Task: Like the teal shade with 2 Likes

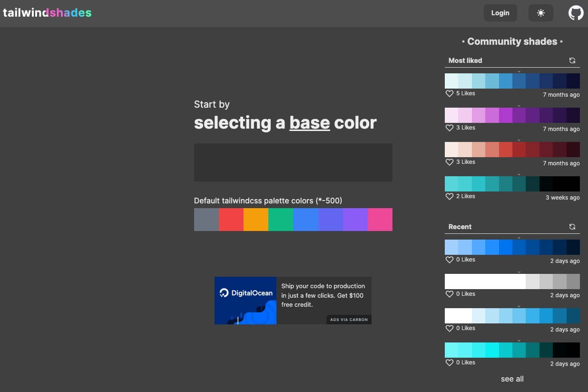Action: pyautogui.click(x=450, y=197)
